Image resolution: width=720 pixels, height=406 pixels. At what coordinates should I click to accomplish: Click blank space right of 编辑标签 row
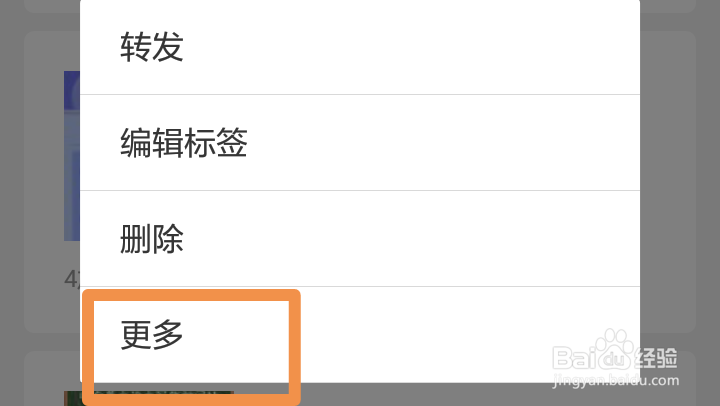(x=444, y=143)
